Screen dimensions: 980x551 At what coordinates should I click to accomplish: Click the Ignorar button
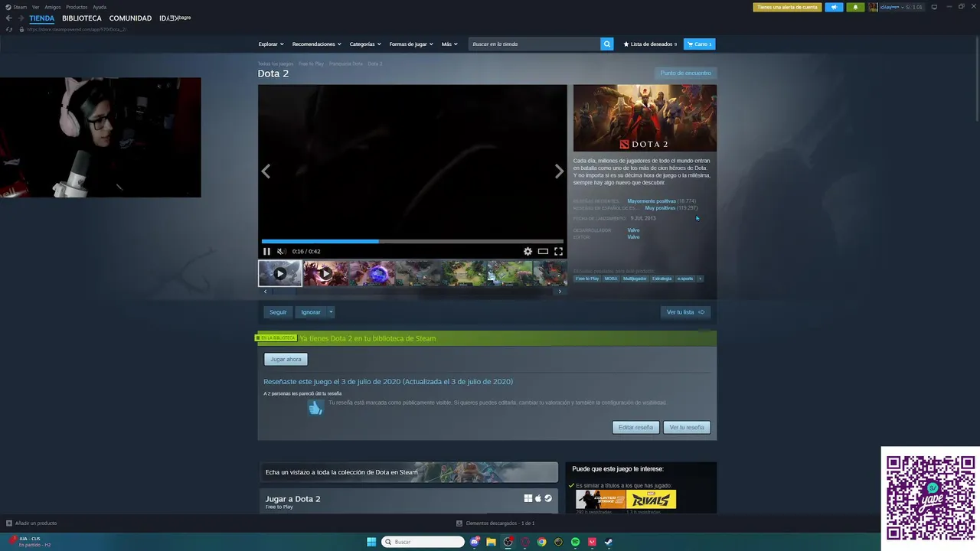point(311,312)
